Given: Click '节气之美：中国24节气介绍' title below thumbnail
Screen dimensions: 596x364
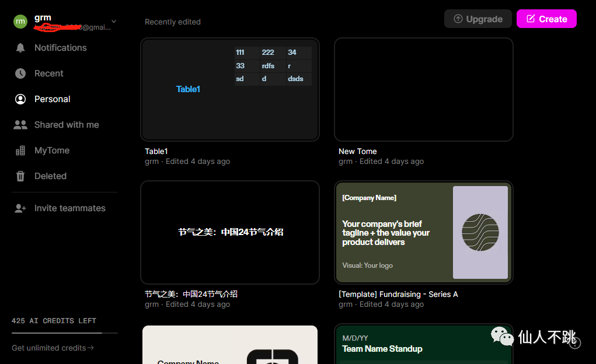Looking at the screenshot, I should [x=191, y=294].
